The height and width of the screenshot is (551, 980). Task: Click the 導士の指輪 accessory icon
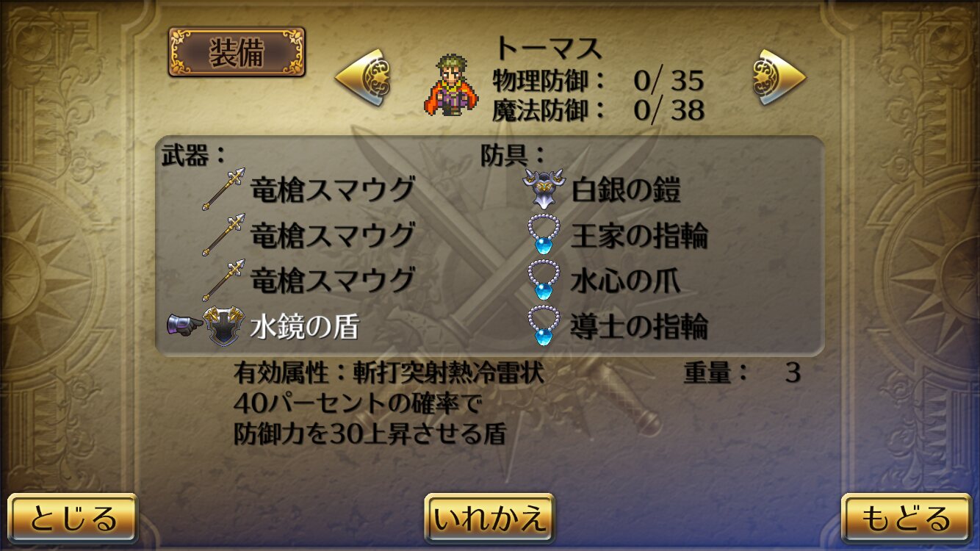(544, 326)
